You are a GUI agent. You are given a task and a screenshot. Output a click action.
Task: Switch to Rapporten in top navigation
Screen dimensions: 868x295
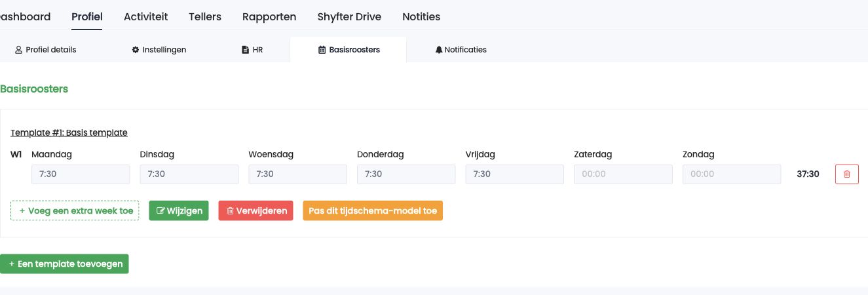pyautogui.click(x=269, y=16)
